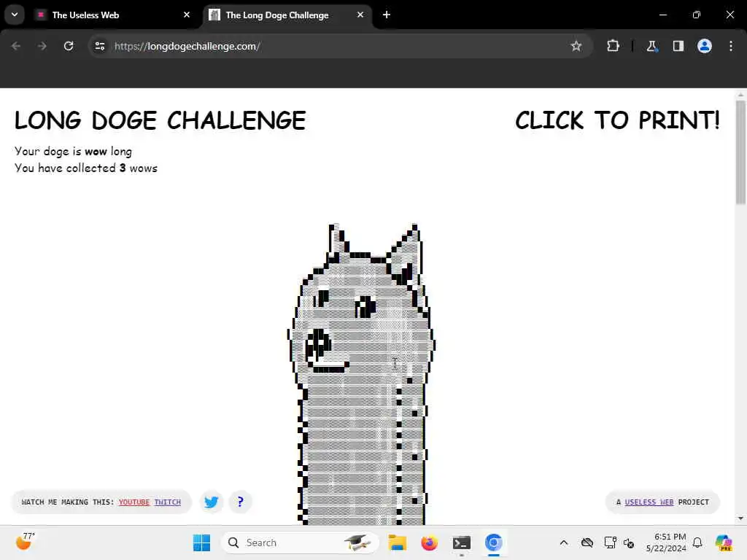Go back to the previous page
Screen dimensions: 747x560
click(x=16, y=46)
